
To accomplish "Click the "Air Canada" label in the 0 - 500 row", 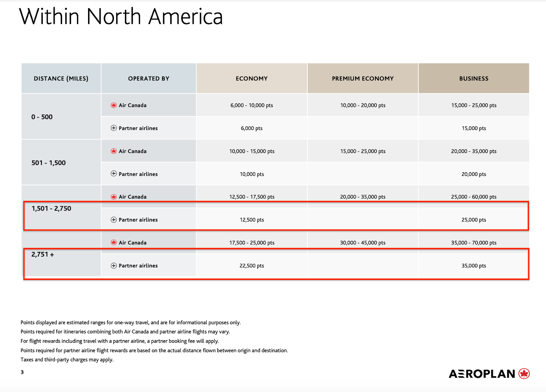I will (133, 105).
